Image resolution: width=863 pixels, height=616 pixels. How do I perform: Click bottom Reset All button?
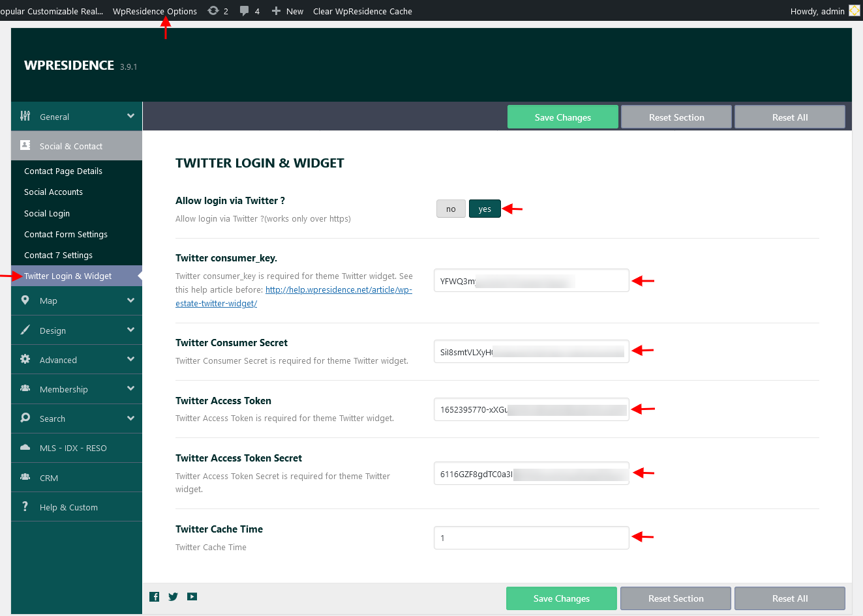[x=790, y=598]
